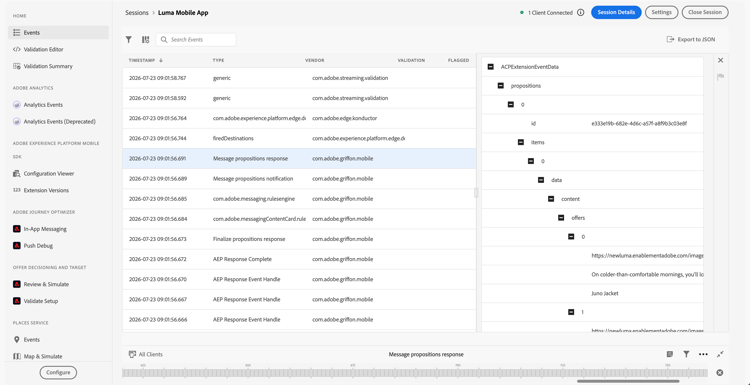Open the timeline filter icon
The image size is (750, 385).
pyautogui.click(x=686, y=354)
